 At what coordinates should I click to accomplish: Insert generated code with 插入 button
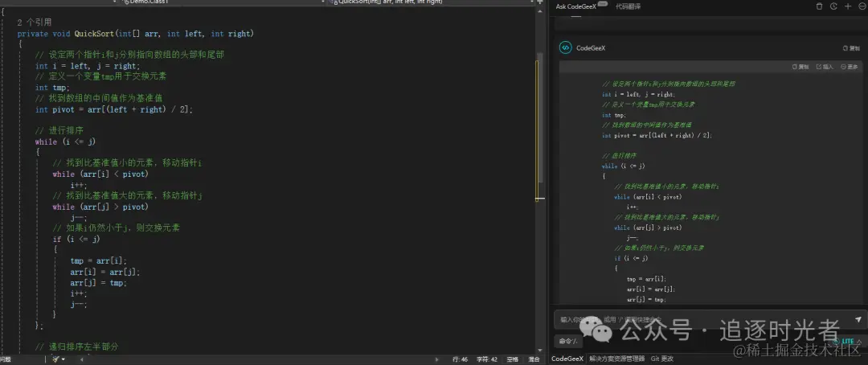(x=825, y=67)
